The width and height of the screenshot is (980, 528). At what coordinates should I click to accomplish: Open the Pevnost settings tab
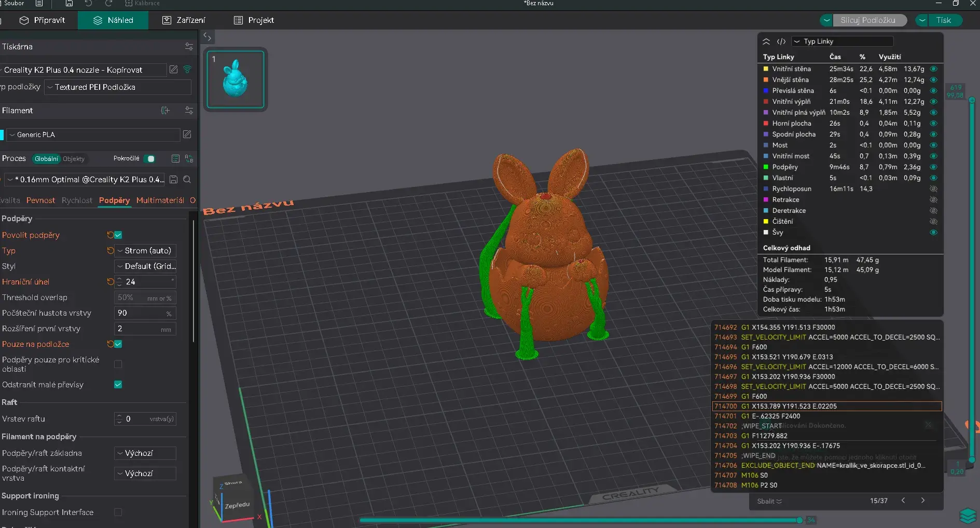point(40,200)
